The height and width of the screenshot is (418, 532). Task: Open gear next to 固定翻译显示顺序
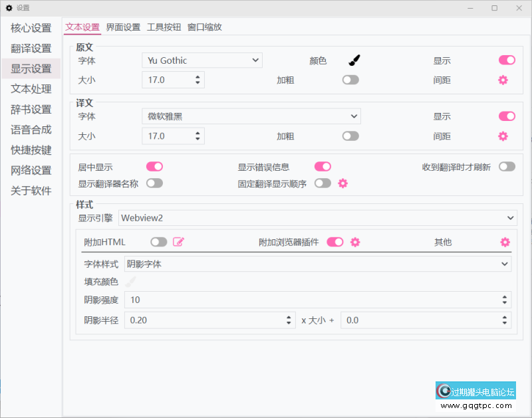coord(343,183)
